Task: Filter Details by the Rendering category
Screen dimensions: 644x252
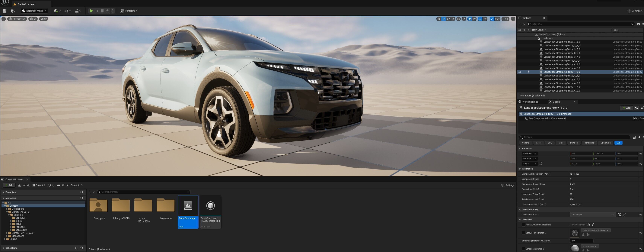Action: pyautogui.click(x=589, y=143)
